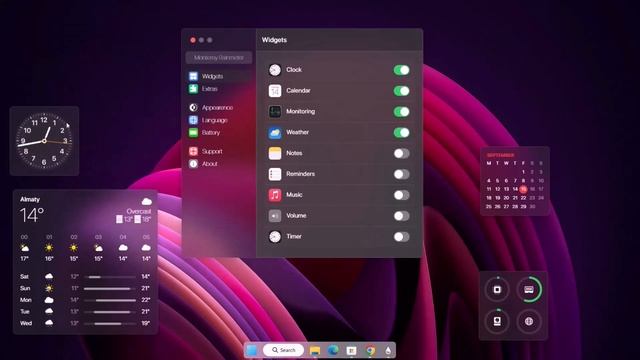Image resolution: width=640 pixels, height=360 pixels.
Task: Open Microsoft Store from the taskbar
Action: 351,350
